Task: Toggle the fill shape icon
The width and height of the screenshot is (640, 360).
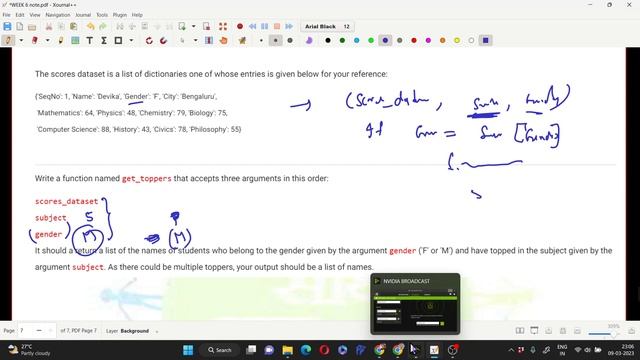Action: (309, 40)
